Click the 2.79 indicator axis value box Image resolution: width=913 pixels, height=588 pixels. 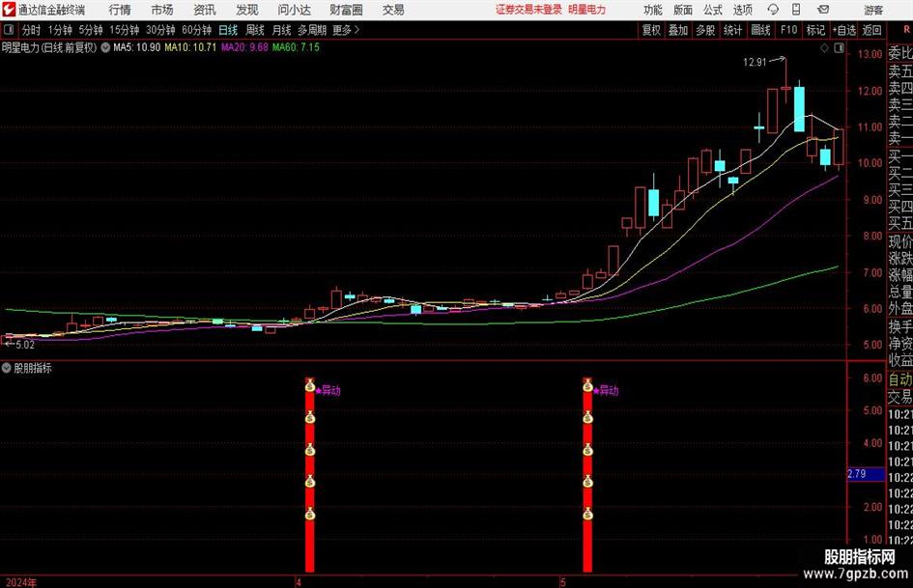click(x=866, y=474)
